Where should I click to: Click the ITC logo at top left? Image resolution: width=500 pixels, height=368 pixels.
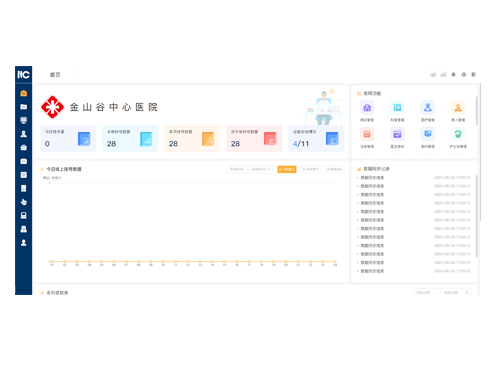coord(24,74)
